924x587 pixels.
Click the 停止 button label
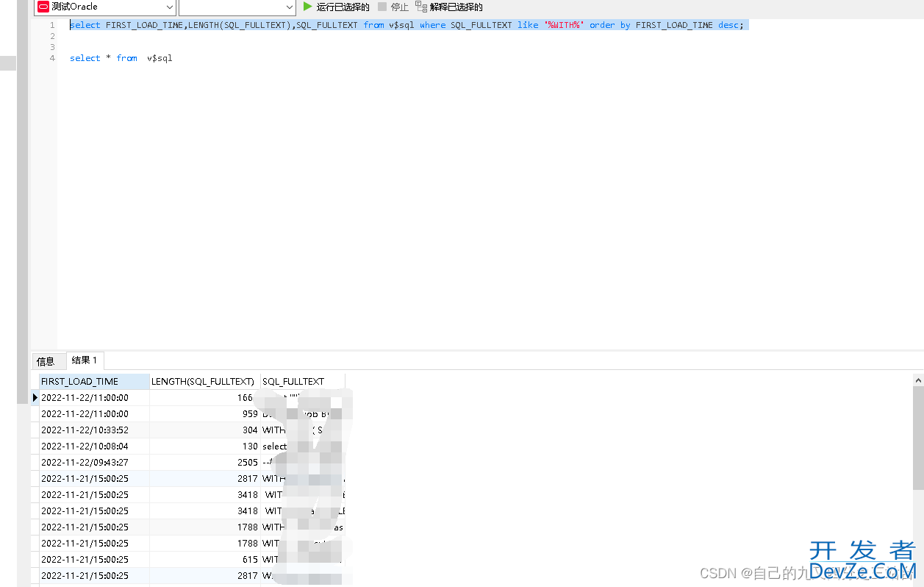click(x=400, y=7)
